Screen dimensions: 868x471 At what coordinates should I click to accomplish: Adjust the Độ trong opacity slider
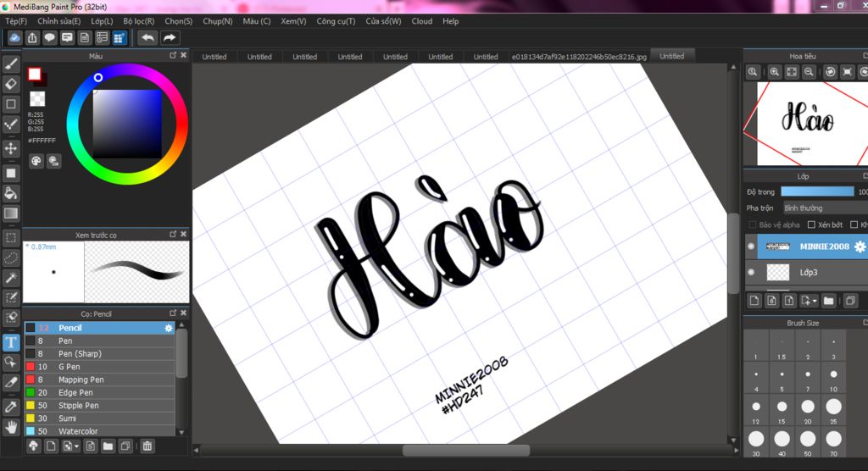(817, 191)
